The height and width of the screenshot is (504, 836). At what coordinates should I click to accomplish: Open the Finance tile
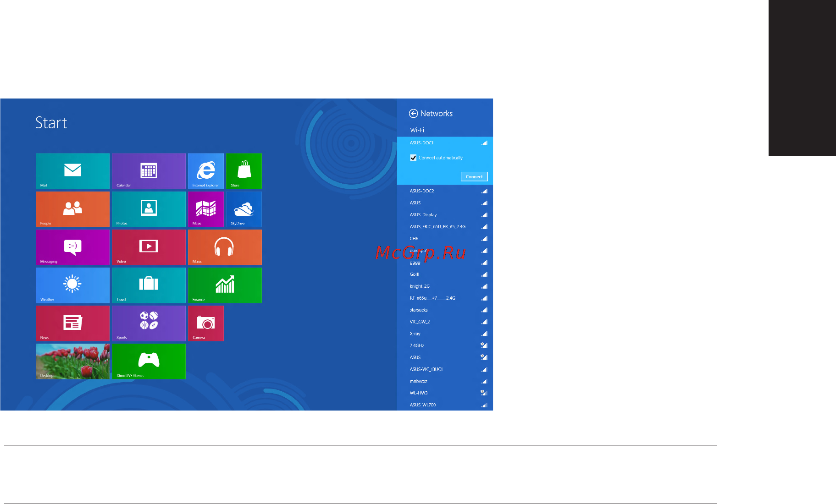tap(225, 285)
